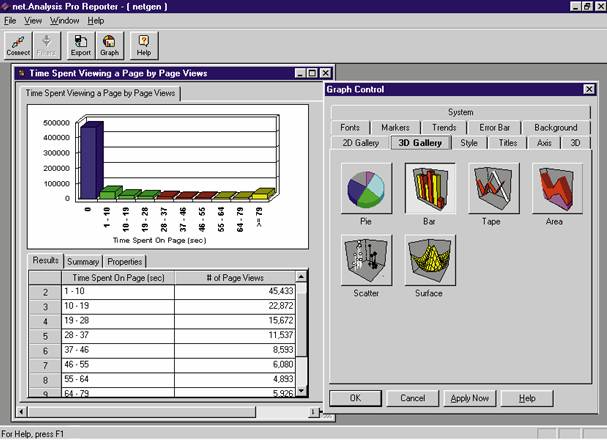Open the Properties tab
607x440 pixels.
(x=124, y=262)
